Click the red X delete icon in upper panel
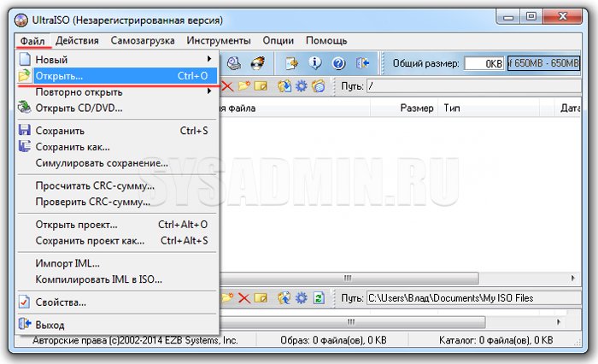The width and height of the screenshot is (598, 364). [227, 86]
